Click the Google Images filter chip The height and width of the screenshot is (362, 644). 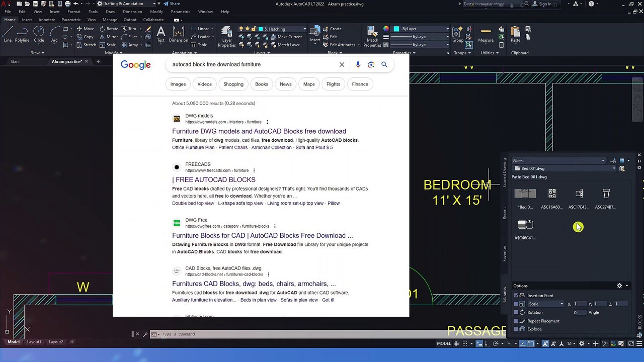[178, 84]
